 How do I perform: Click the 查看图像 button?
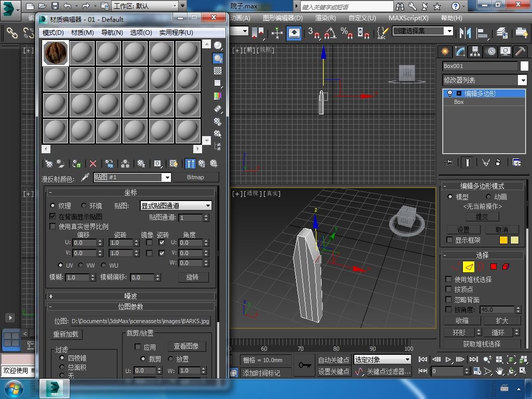tap(187, 346)
